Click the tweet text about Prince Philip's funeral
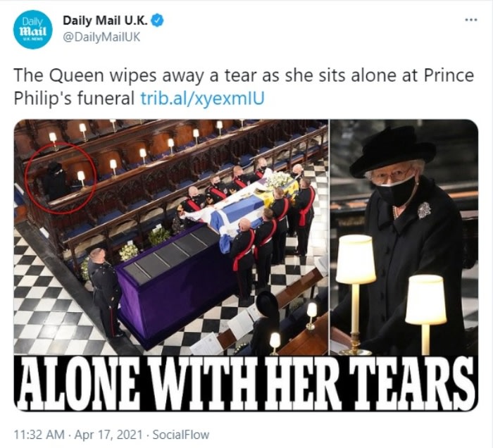Screen dimensions: 493x448 coord(244,87)
